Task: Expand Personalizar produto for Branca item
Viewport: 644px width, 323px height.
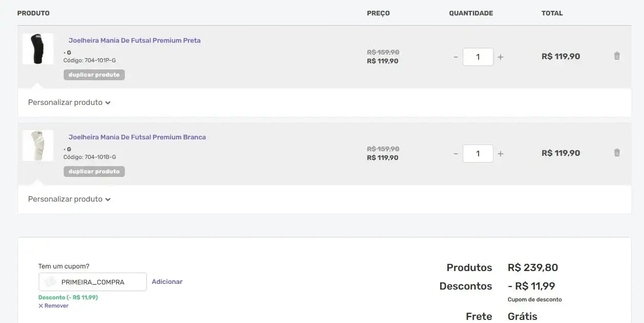Action: click(x=69, y=199)
